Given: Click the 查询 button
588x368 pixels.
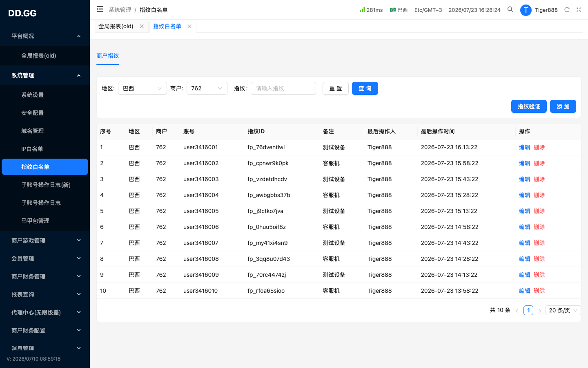Looking at the screenshot, I should click(x=365, y=88).
